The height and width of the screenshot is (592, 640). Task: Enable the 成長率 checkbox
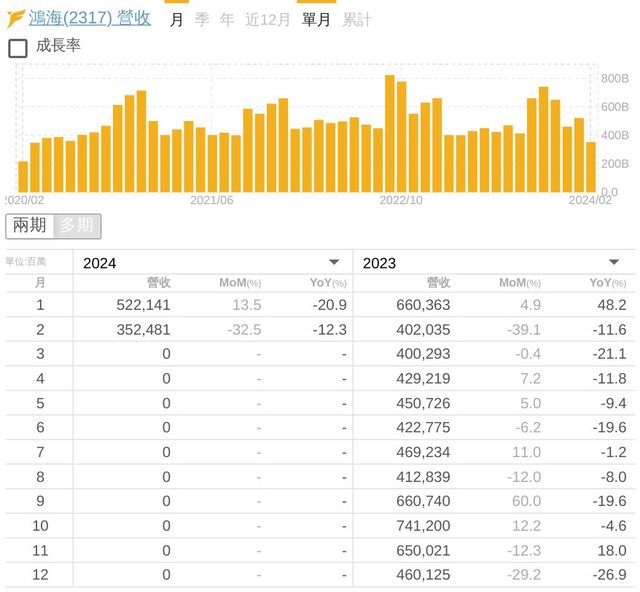[18, 48]
